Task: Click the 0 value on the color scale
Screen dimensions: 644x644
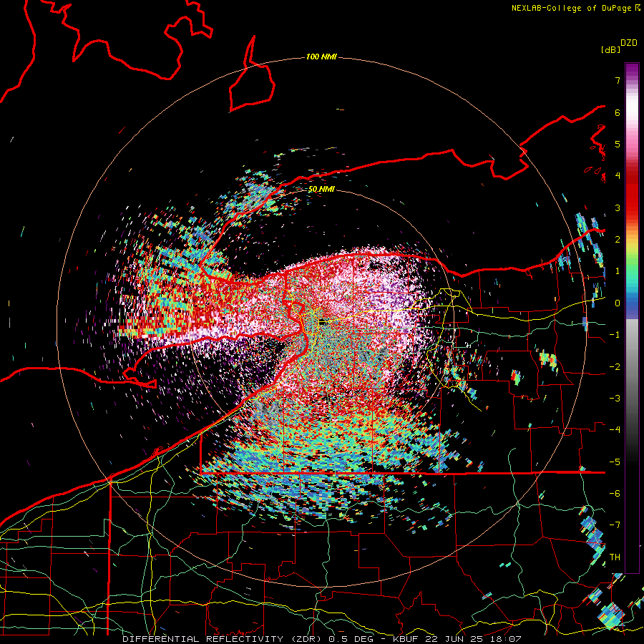Action: (x=618, y=303)
